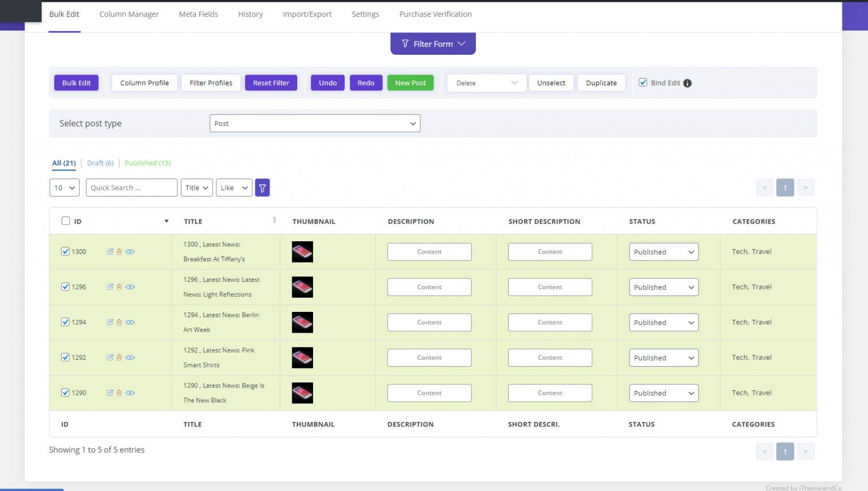This screenshot has width=868, height=491.
Task: Click the trash icon for post 1296
Action: [119, 287]
